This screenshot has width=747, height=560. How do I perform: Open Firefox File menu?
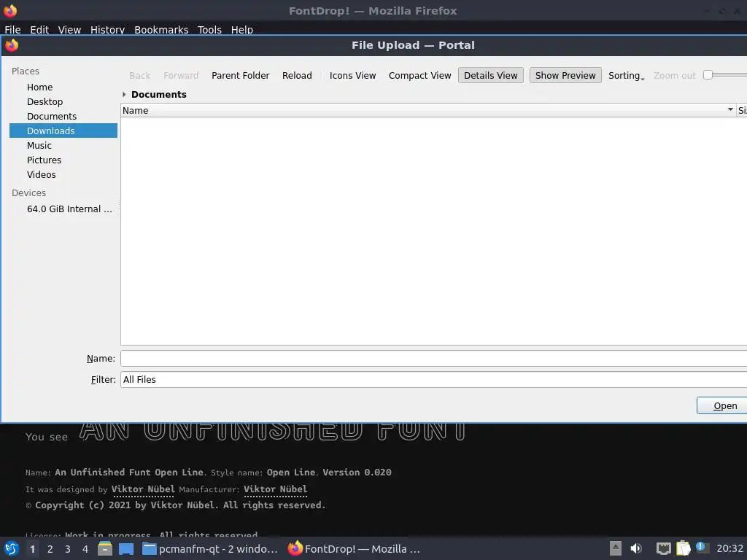pos(13,29)
